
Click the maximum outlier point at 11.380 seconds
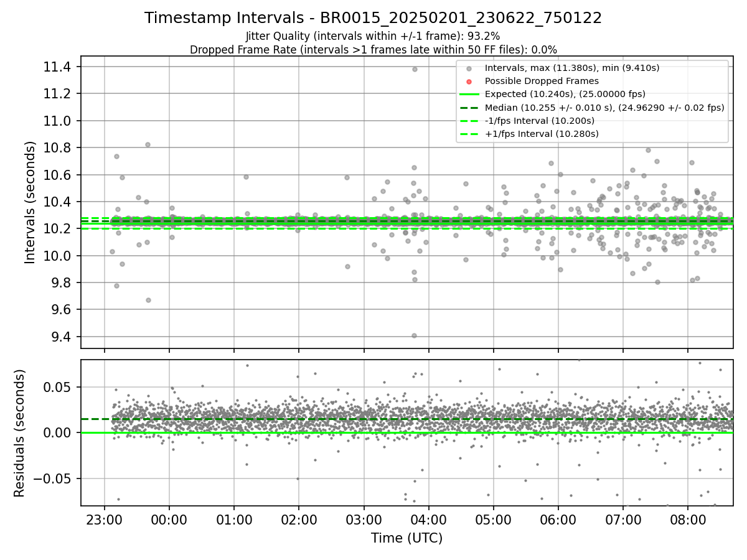click(x=415, y=69)
